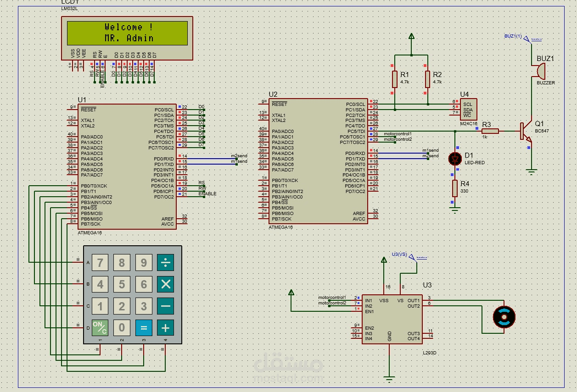Click the 'LED-RED' text beside D1
Viewport: 577px width, 392px height.
coord(474,163)
